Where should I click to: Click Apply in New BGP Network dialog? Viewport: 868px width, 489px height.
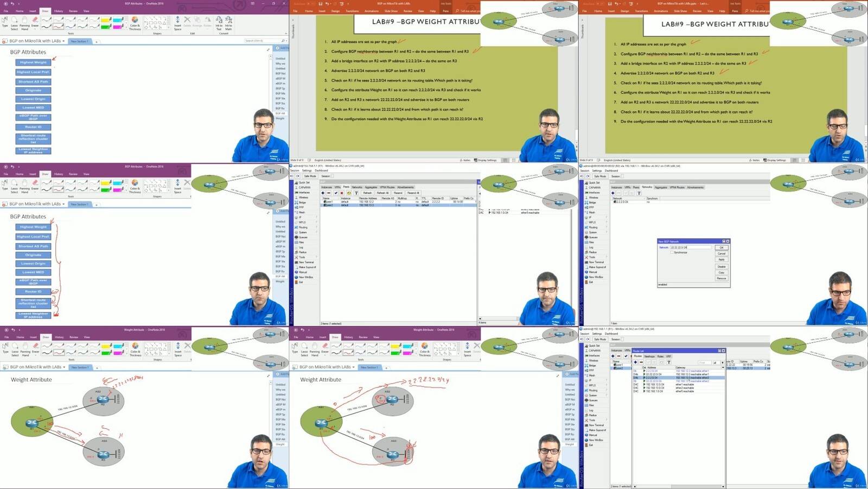(722, 259)
